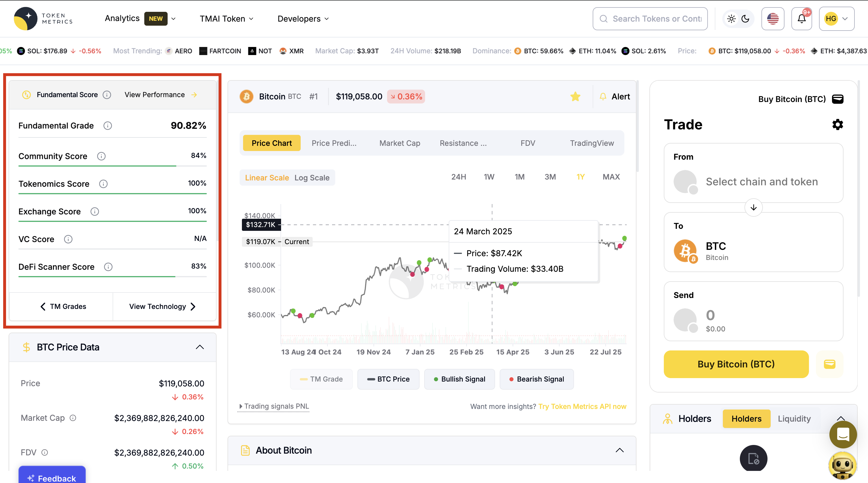Click Exchange Score info icon
Viewport: 868px width, 483px height.
click(95, 212)
